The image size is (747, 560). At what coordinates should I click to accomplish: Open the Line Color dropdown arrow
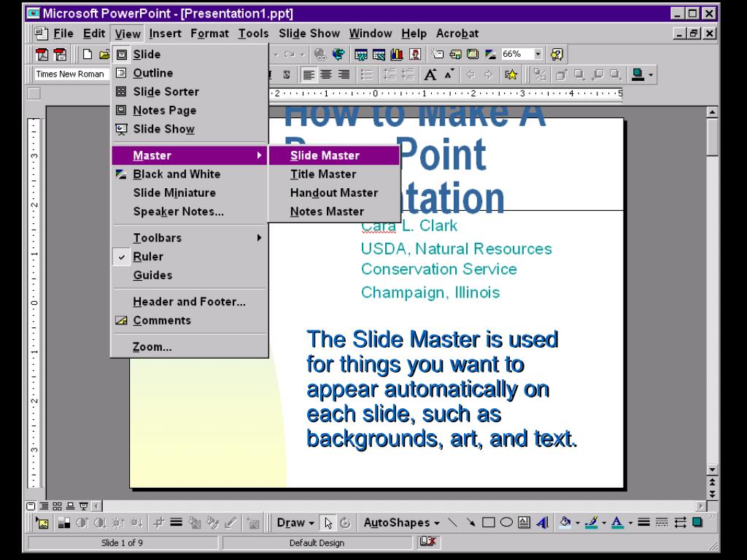click(x=604, y=523)
